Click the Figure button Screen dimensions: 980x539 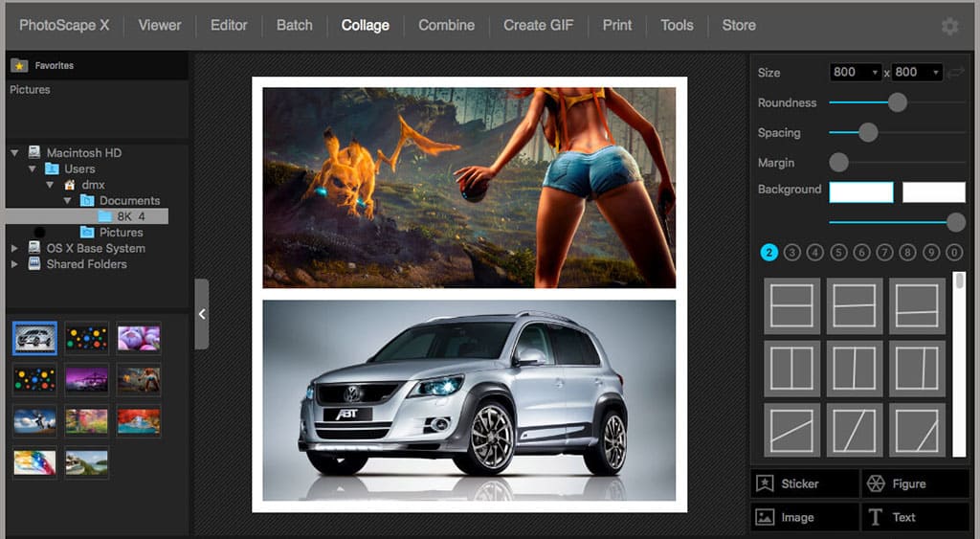tap(916, 484)
